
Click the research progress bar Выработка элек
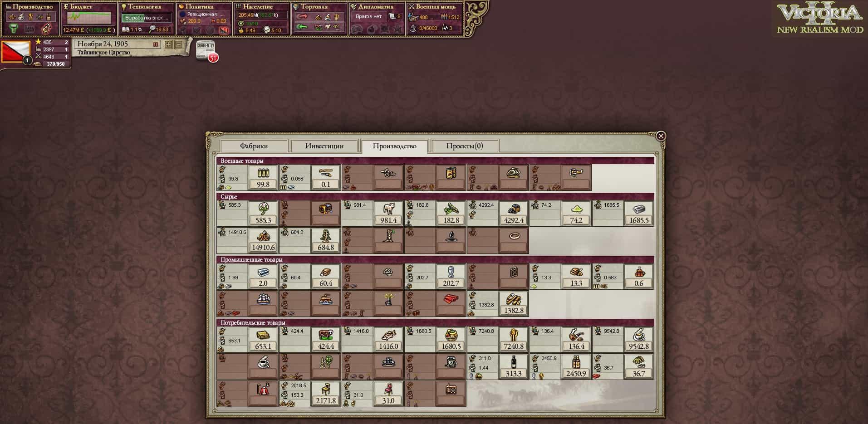point(147,18)
